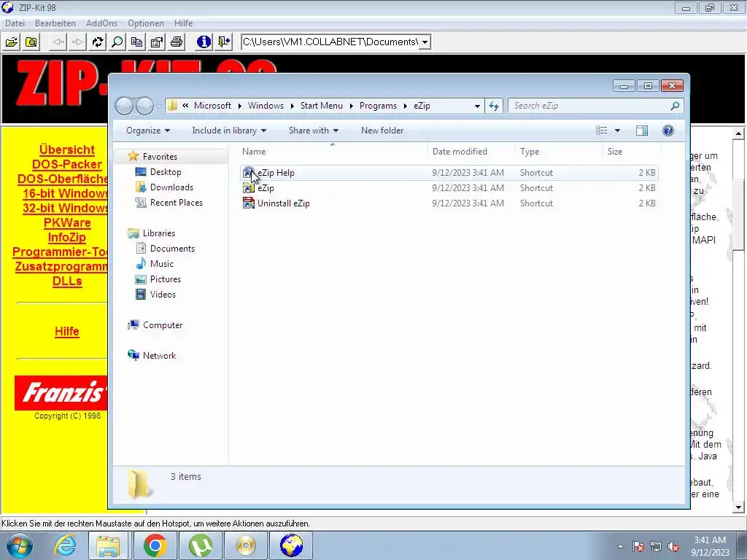Follow the DOS-Packer link
Viewport: 747px width, 560px height.
pos(66,164)
